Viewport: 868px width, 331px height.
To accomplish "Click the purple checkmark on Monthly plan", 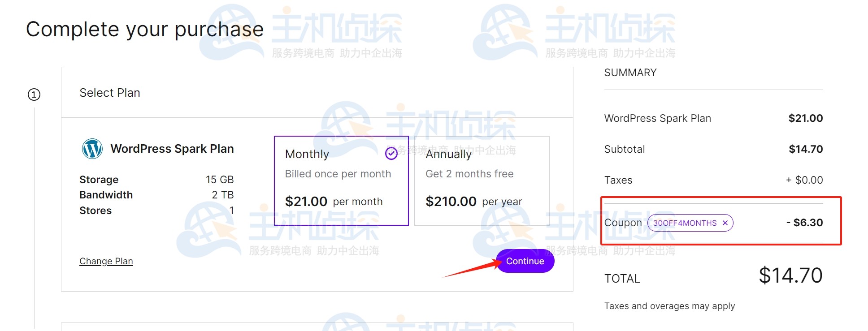I will pos(391,154).
